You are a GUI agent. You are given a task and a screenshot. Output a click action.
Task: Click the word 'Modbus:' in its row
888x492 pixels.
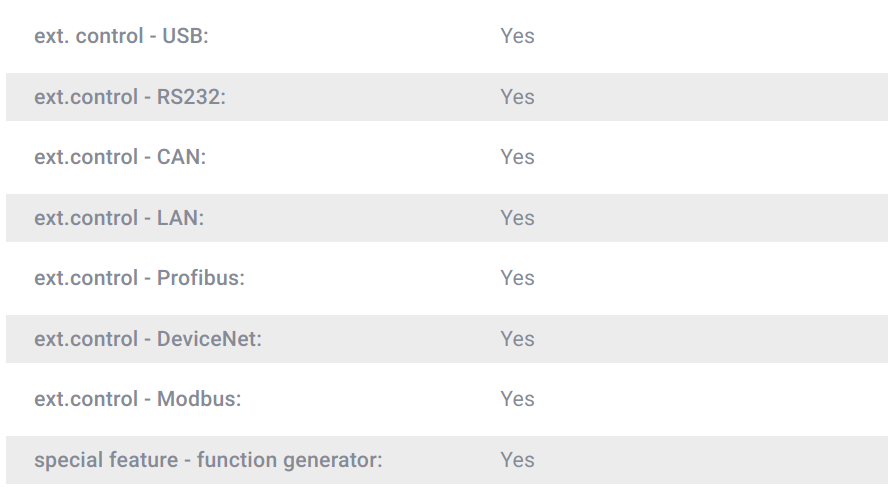[x=199, y=399]
